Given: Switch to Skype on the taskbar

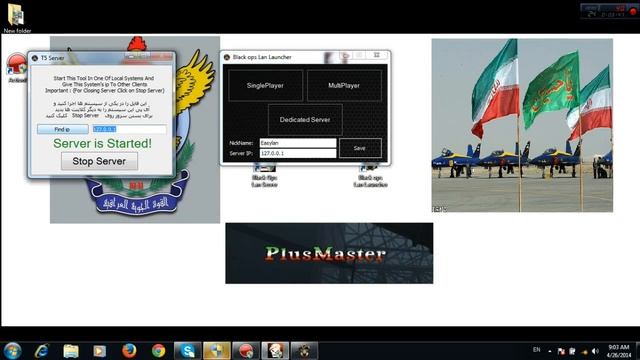Looking at the screenshot, I should [x=187, y=351].
